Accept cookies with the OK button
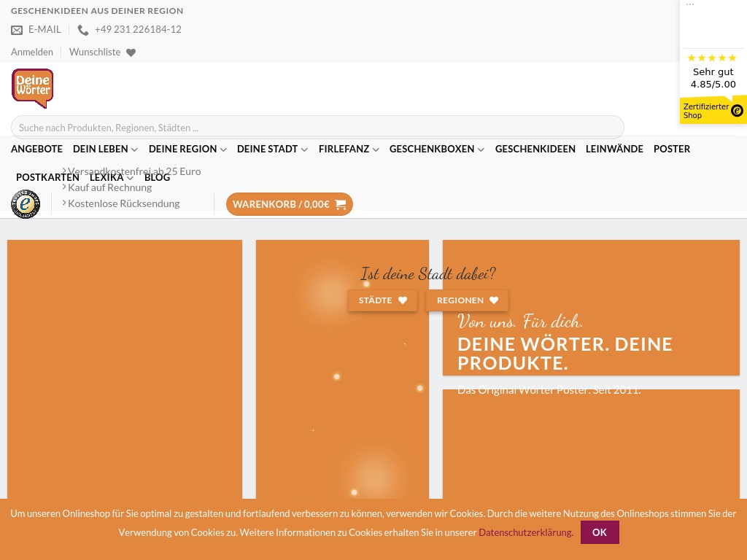Screen dimensions: 747x560 pyautogui.click(x=600, y=532)
